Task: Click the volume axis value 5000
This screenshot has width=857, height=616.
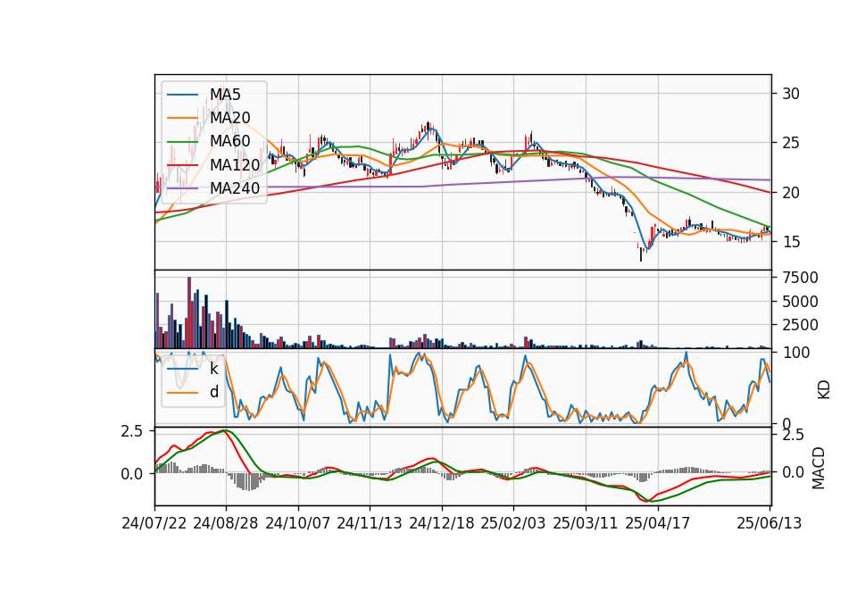Action: point(800,301)
